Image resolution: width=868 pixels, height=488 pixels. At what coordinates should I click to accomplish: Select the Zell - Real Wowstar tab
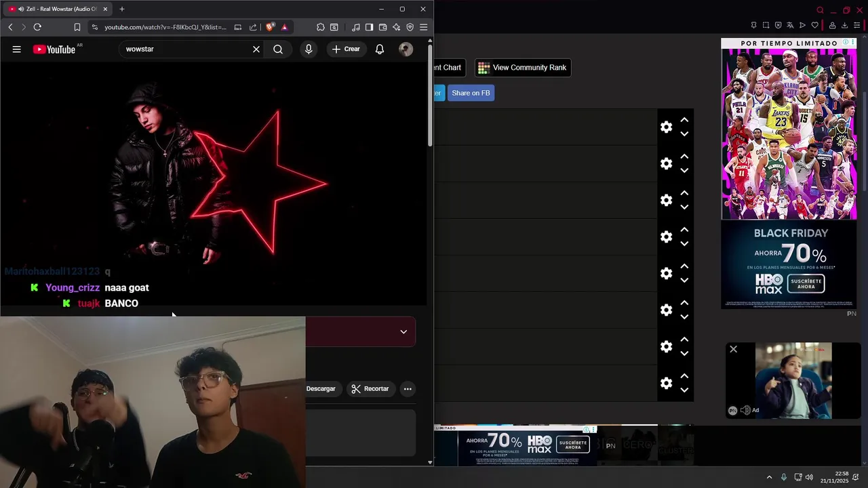(58, 9)
